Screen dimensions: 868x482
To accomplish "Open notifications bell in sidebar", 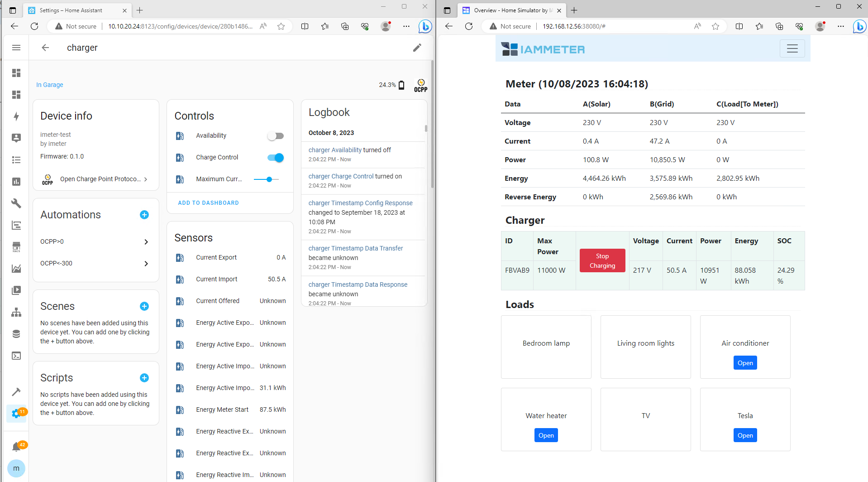I will coord(16,447).
